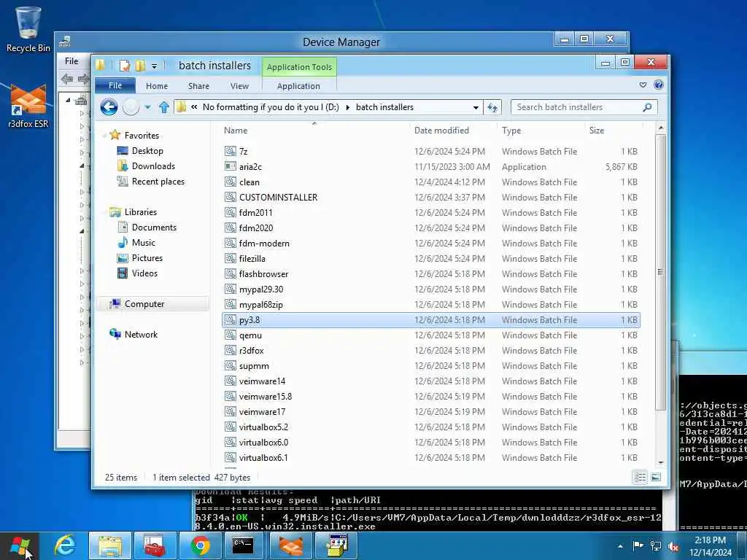Image resolution: width=747 pixels, height=560 pixels.
Task: Select Network in navigation pane
Action: pos(141,335)
